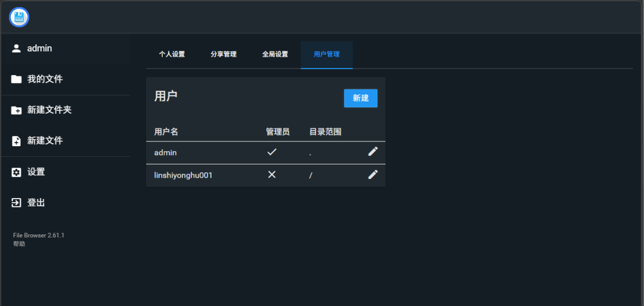Open the 全局设置 tab
644x306 pixels.
[x=275, y=54]
